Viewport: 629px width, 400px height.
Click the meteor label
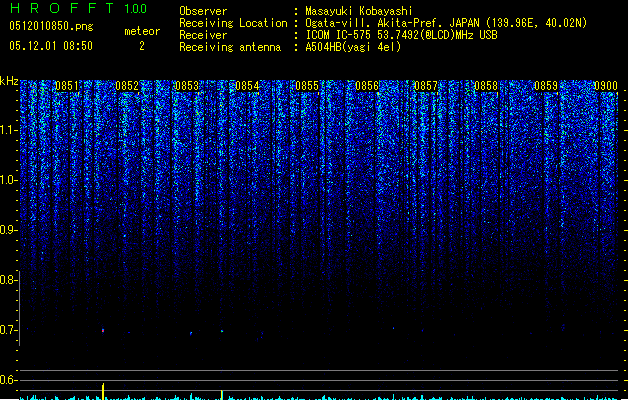tap(142, 31)
